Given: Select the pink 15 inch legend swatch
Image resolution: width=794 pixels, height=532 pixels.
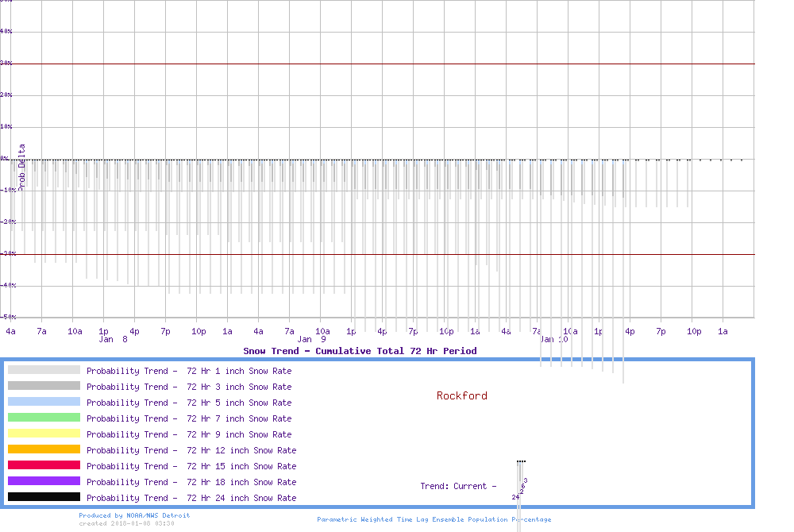Looking at the screenshot, I should 44,465.
